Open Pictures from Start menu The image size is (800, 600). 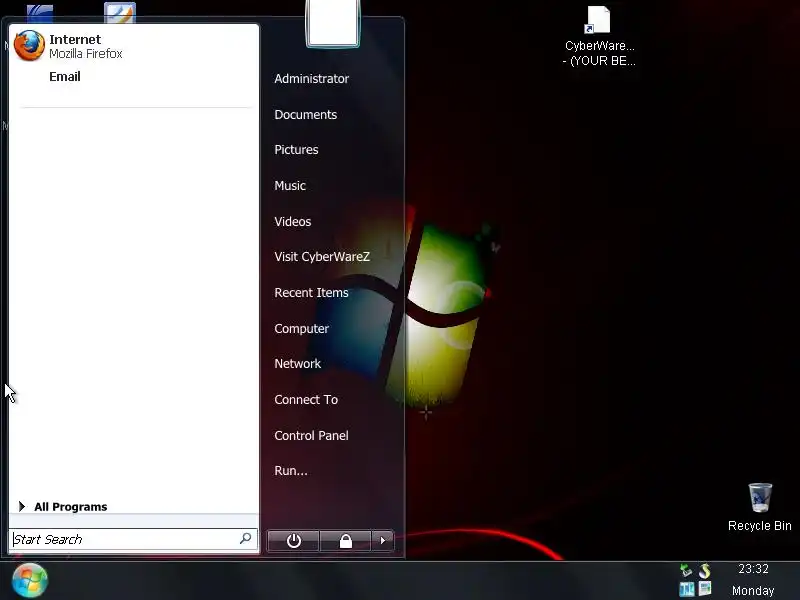[296, 149]
